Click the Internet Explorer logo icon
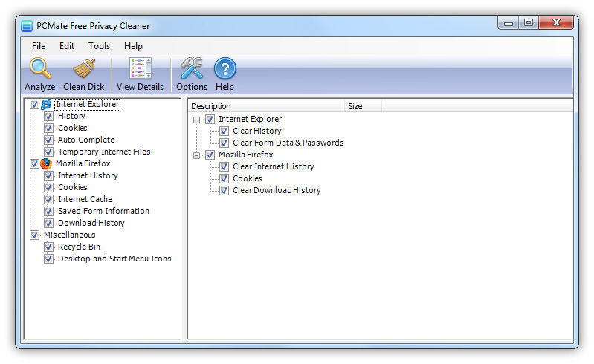Image resolution: width=594 pixels, height=364 pixels. pos(47,105)
